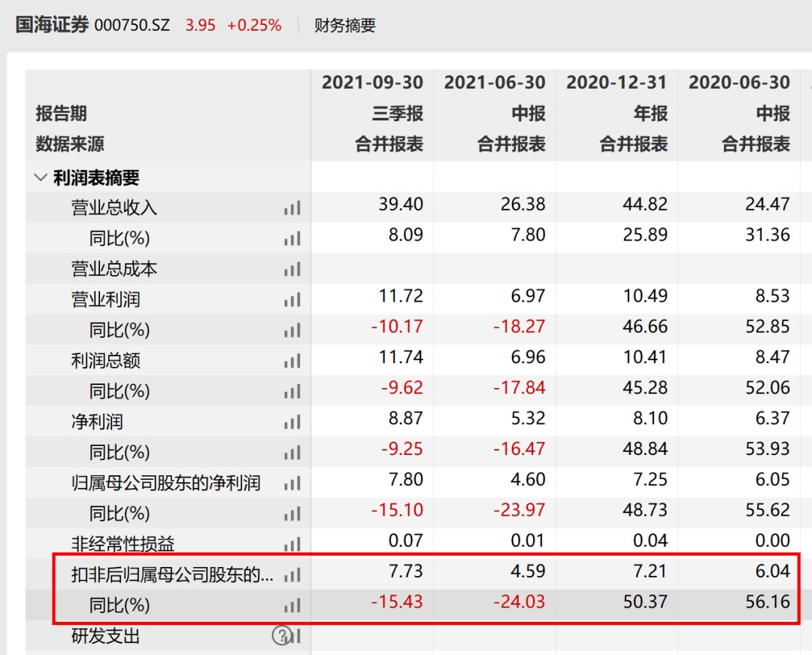The width and height of the screenshot is (812, 655).
Task: Select the 2020-12-31 column header
Action: (x=617, y=82)
